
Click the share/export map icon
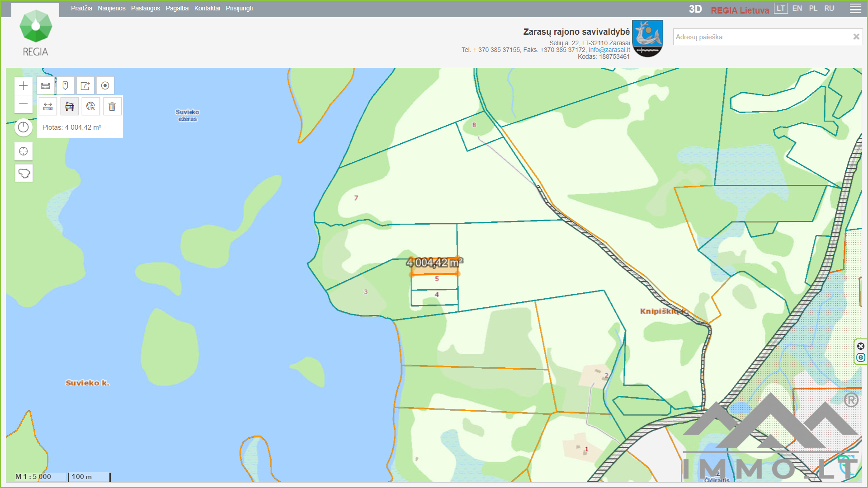tap(85, 86)
